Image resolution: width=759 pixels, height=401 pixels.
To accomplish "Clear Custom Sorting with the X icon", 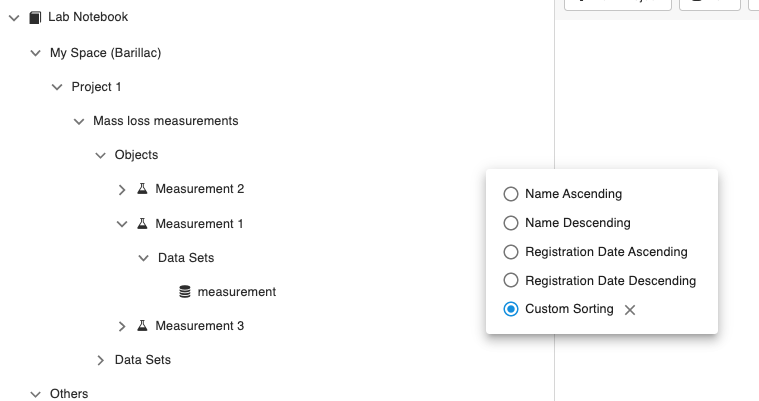I will point(630,310).
